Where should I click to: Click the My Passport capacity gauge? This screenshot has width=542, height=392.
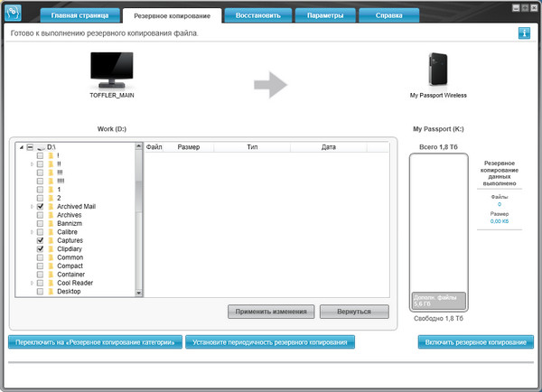(439, 231)
